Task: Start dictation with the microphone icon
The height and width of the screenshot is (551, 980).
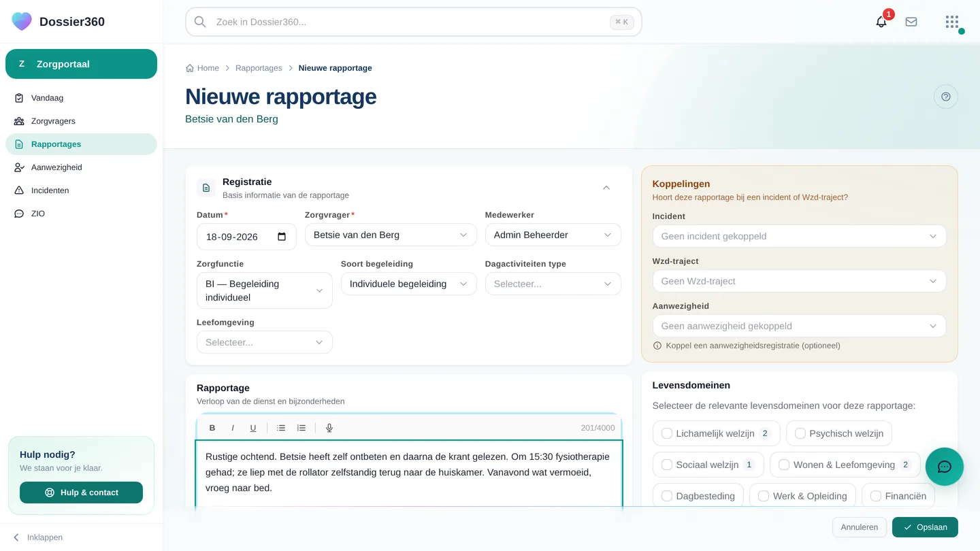Action: click(329, 428)
